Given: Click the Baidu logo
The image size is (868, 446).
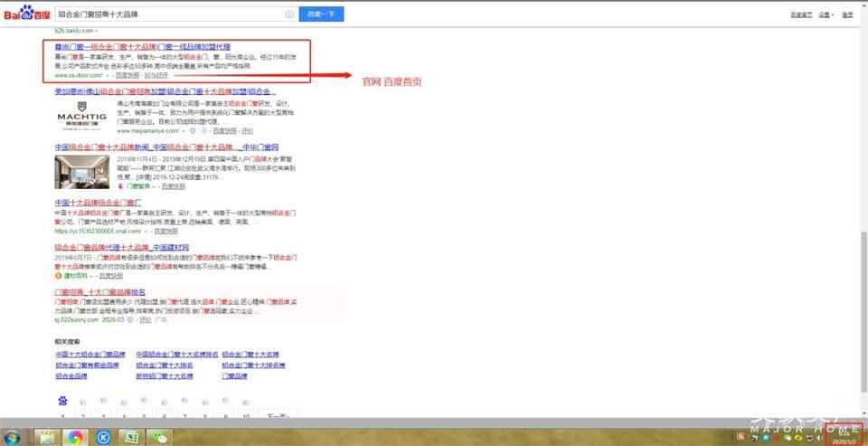Looking at the screenshot, I should coord(27,14).
